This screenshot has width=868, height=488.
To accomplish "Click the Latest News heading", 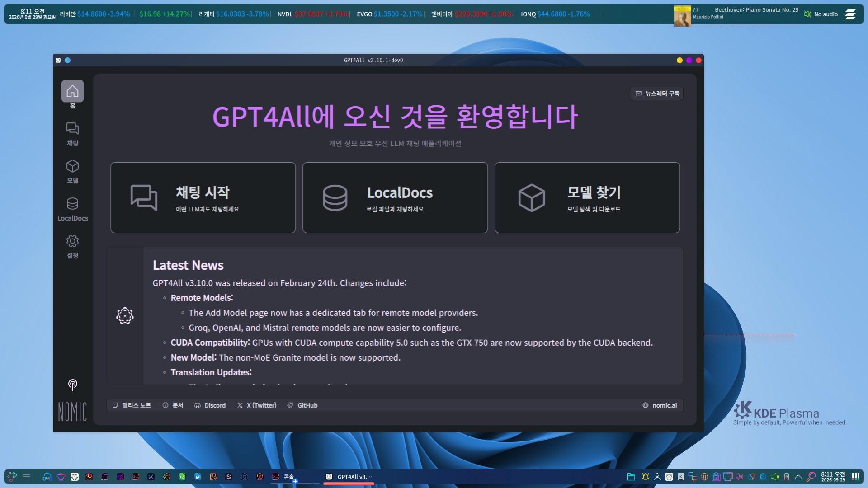I will click(x=188, y=265).
